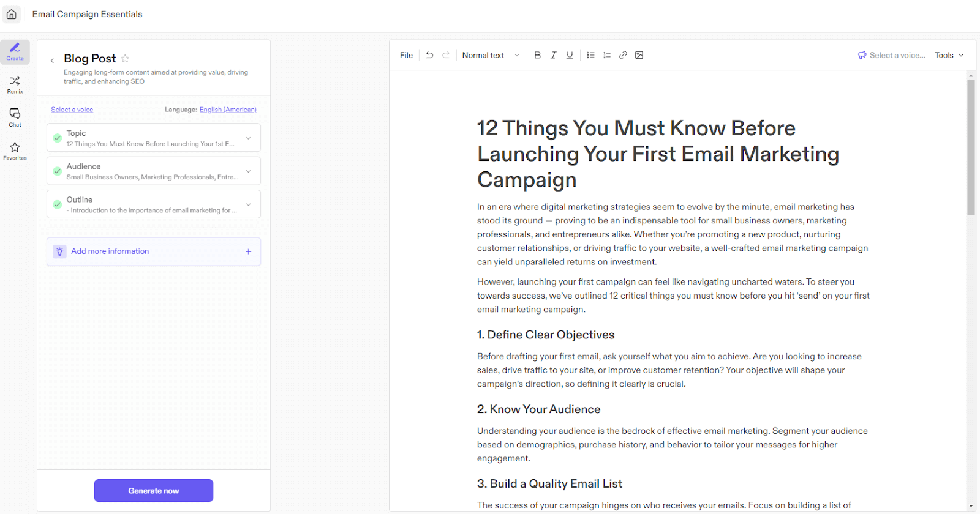Screen dimensions: 980x514
Task: Toggle bulleted list formatting
Action: pos(590,55)
